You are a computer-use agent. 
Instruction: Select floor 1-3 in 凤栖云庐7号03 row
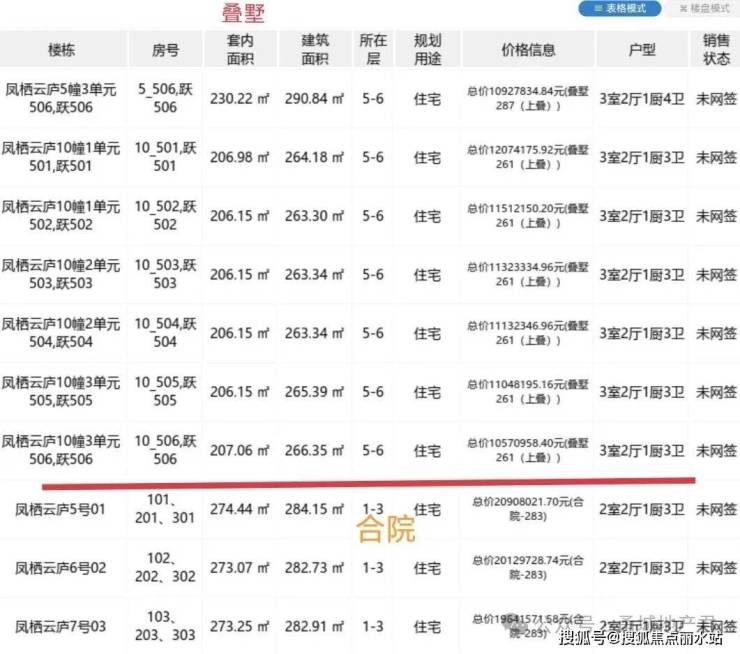tap(373, 627)
